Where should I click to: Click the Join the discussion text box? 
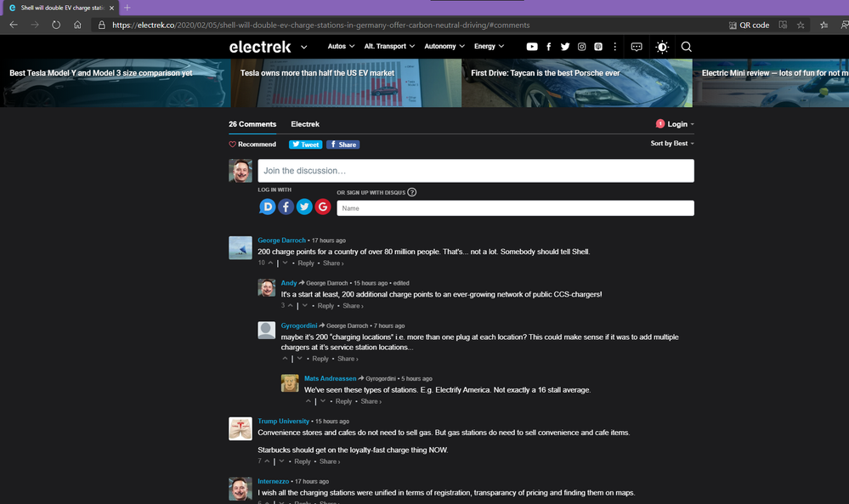pos(475,171)
